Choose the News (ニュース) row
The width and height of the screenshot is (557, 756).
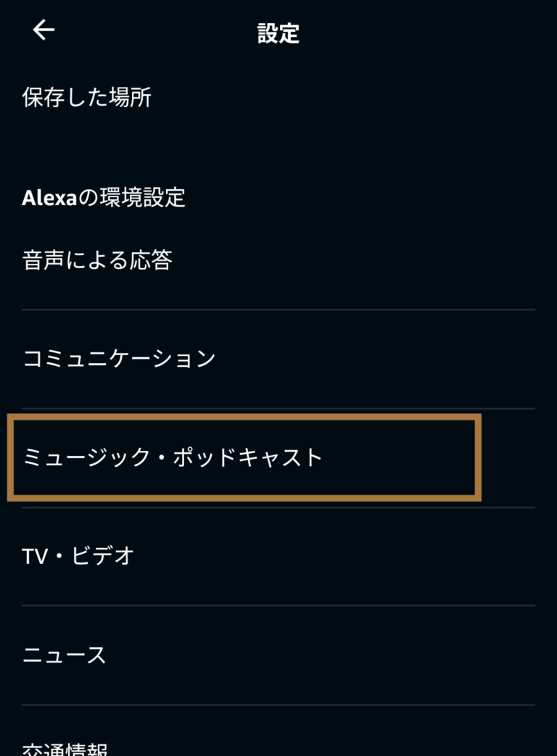65,655
